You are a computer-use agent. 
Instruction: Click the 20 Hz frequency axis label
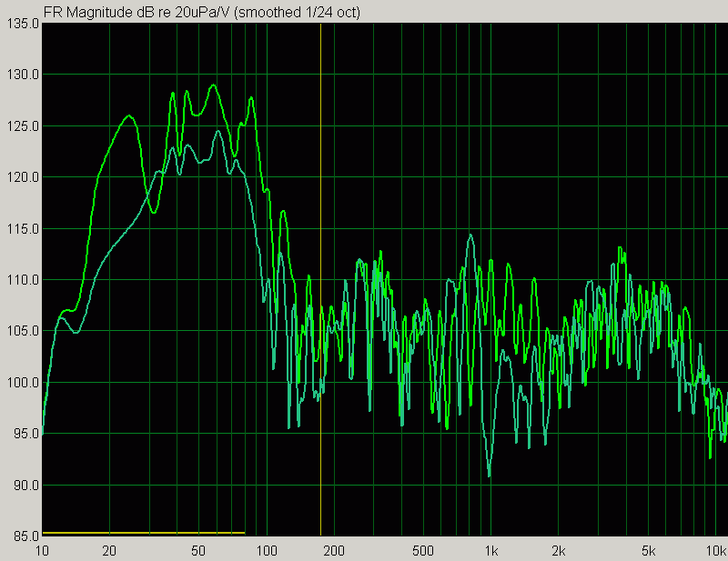109,551
